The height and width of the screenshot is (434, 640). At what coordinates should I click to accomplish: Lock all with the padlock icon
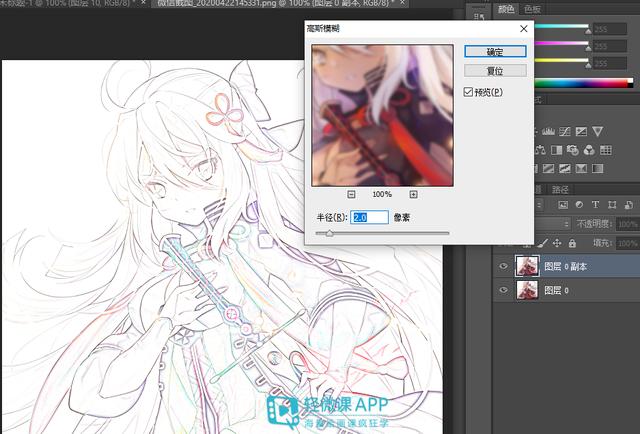(x=572, y=243)
